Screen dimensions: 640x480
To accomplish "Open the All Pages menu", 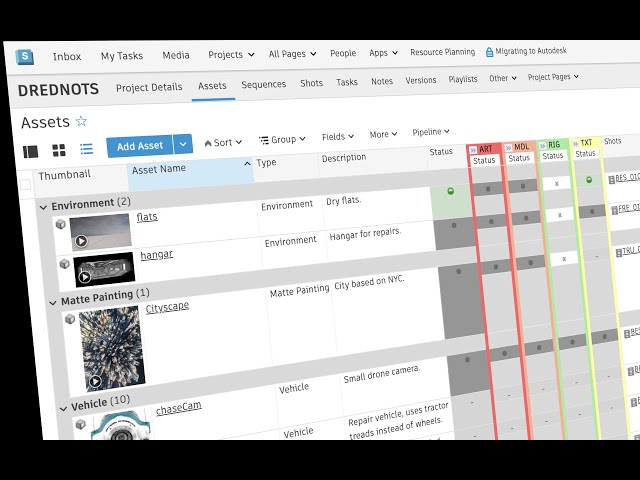I will click(292, 54).
